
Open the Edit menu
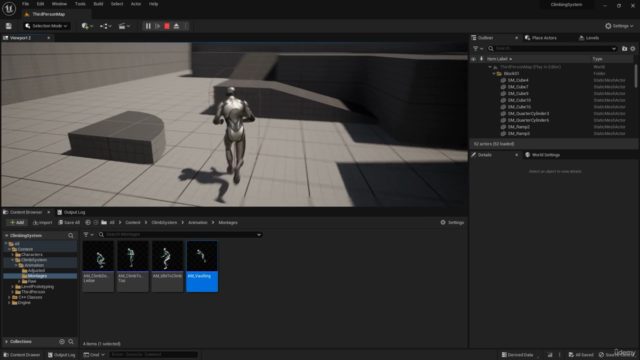tap(40, 4)
